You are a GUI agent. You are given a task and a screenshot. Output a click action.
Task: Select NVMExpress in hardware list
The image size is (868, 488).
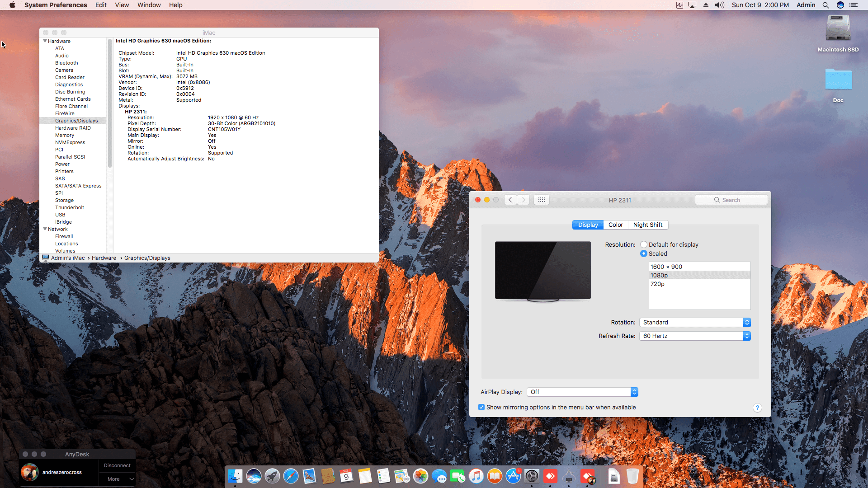70,142
